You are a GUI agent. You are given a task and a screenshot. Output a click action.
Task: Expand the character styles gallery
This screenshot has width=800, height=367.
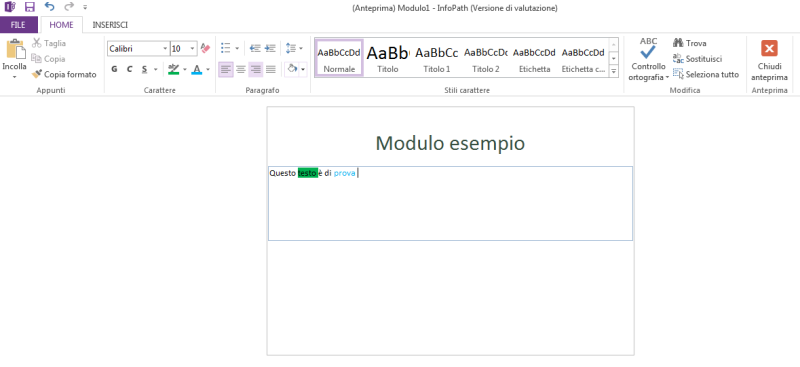(614, 71)
